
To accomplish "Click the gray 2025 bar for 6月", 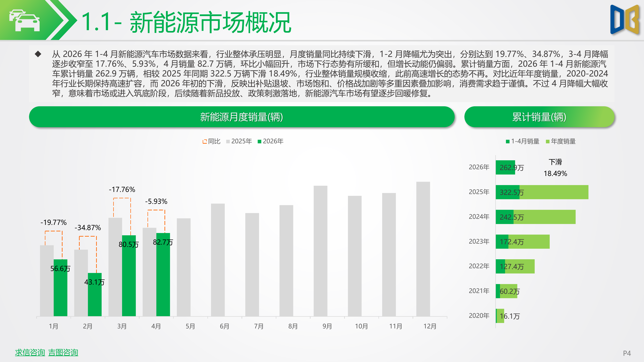I will click(218, 260).
